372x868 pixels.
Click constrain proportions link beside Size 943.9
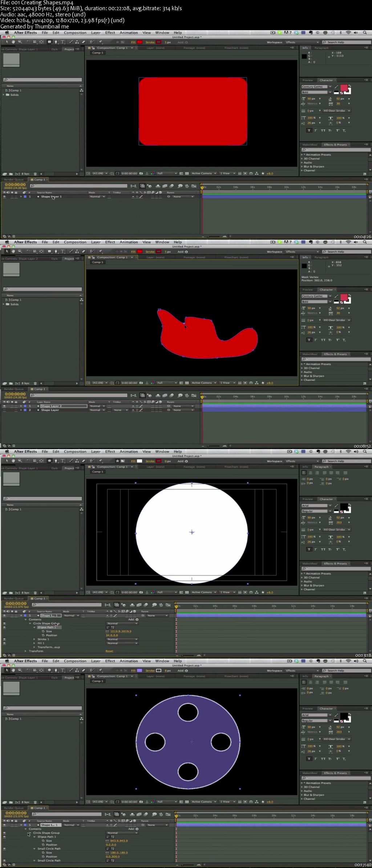point(107,841)
